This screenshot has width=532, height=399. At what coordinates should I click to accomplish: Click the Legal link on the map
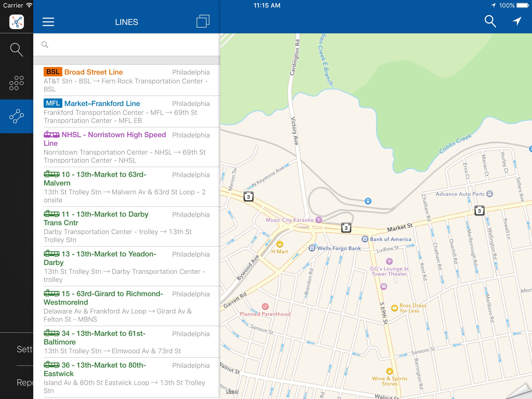(232, 391)
